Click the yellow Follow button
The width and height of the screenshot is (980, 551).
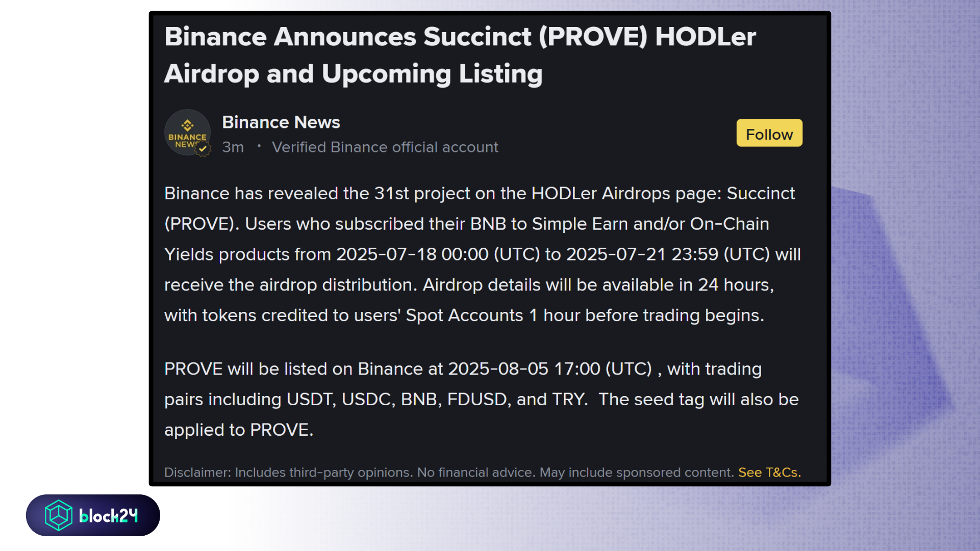pyautogui.click(x=769, y=133)
